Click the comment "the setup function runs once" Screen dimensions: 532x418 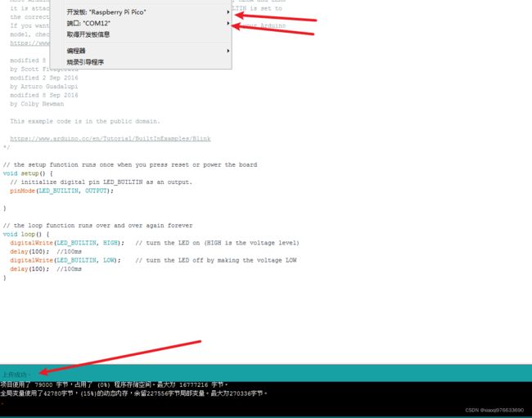(130, 164)
